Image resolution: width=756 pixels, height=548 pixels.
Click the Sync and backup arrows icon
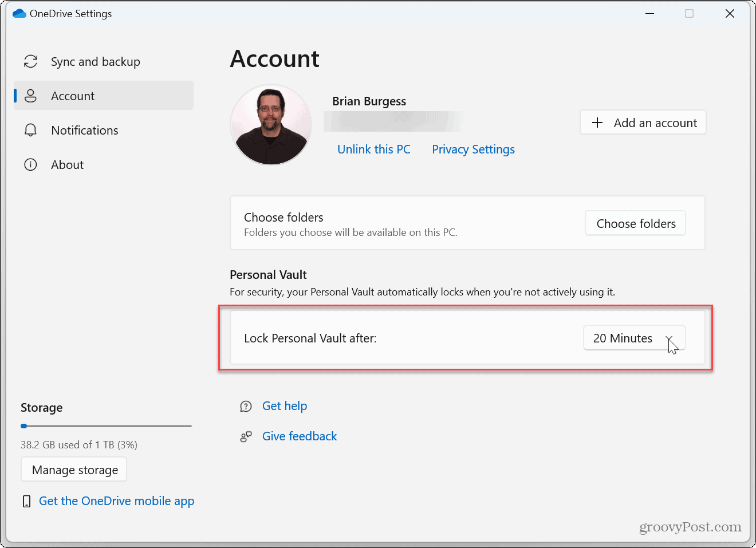coord(31,61)
